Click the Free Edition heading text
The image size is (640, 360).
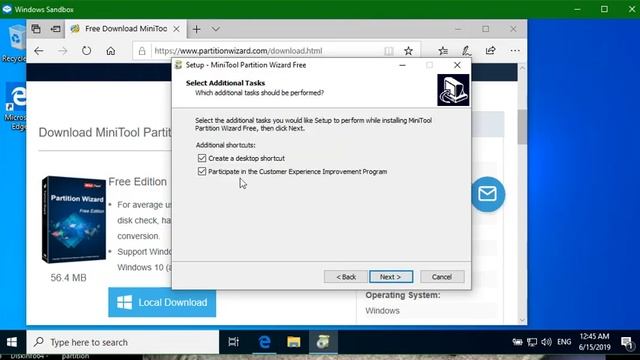(x=138, y=182)
